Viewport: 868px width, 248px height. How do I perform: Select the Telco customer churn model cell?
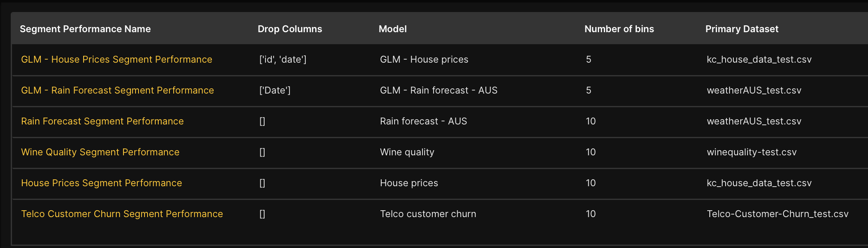pyautogui.click(x=428, y=214)
